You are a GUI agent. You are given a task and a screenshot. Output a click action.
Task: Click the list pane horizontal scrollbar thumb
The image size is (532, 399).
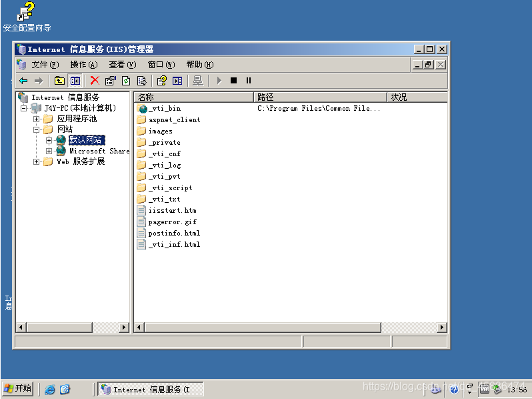tap(263, 328)
